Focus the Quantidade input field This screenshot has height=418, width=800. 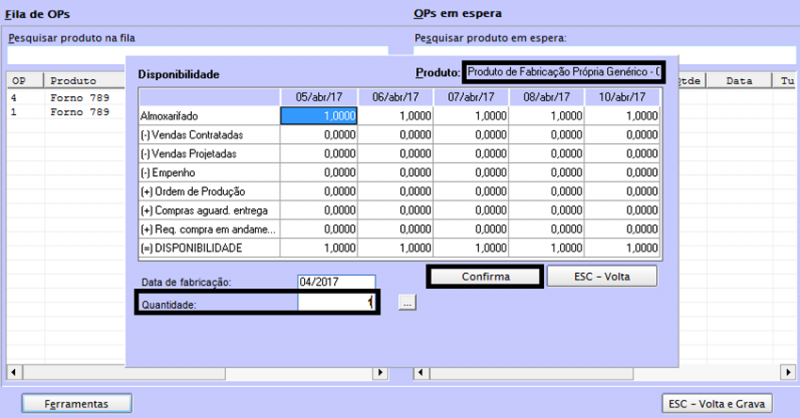(336, 303)
